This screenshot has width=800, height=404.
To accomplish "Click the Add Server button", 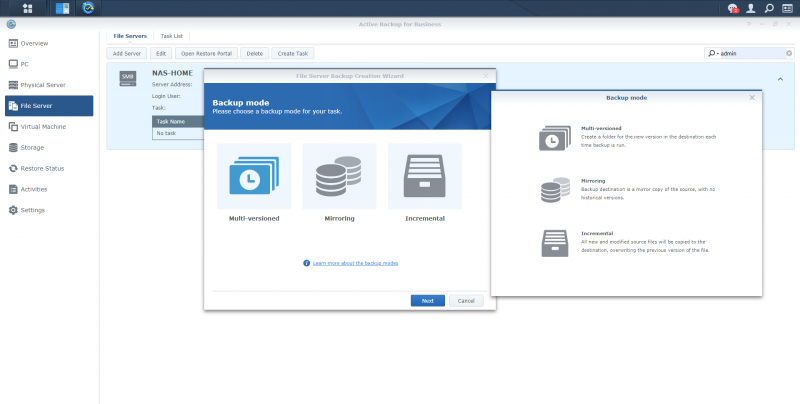I will click(127, 54).
